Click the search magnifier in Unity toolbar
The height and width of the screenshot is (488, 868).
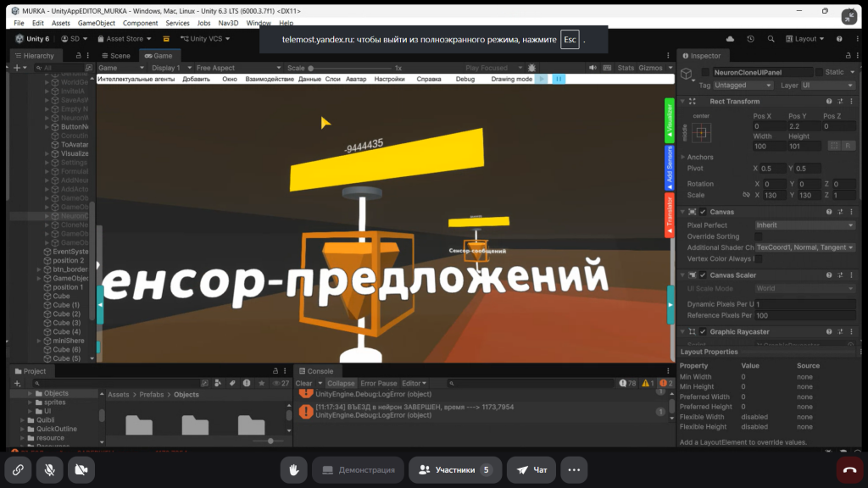(771, 39)
